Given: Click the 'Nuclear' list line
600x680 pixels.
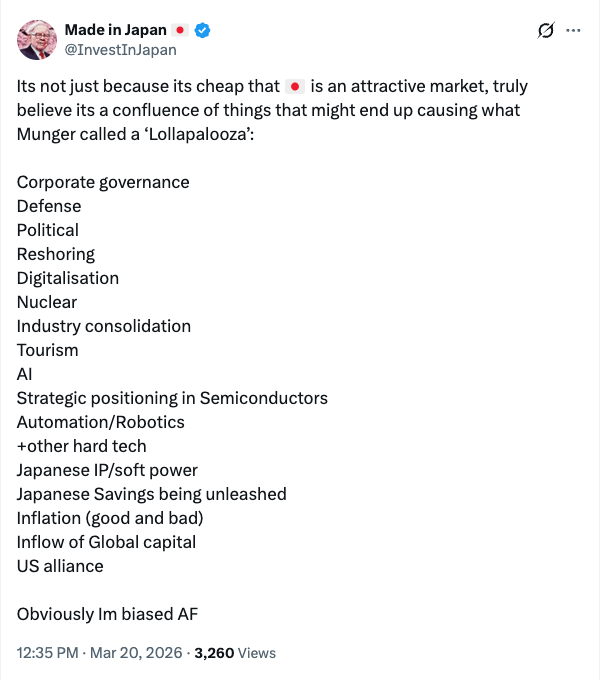Looking at the screenshot, I should [47, 302].
